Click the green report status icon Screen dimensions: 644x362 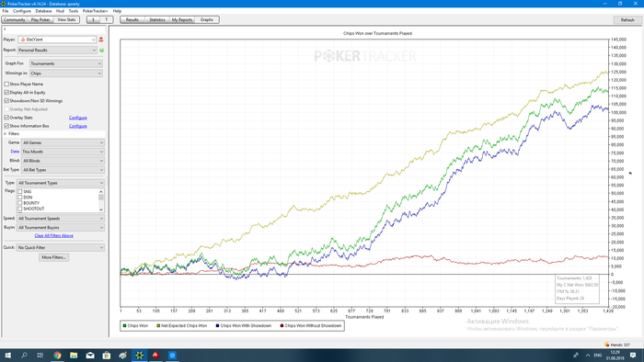coord(101,50)
